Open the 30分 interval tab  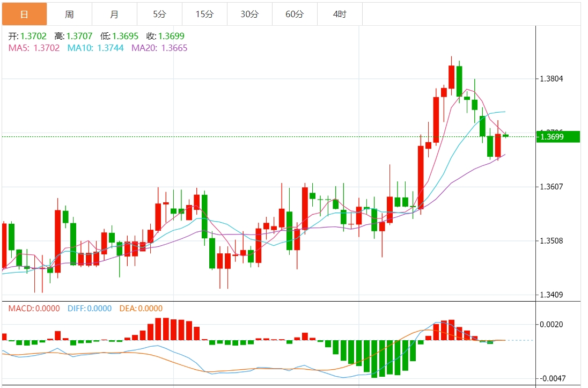coord(249,14)
